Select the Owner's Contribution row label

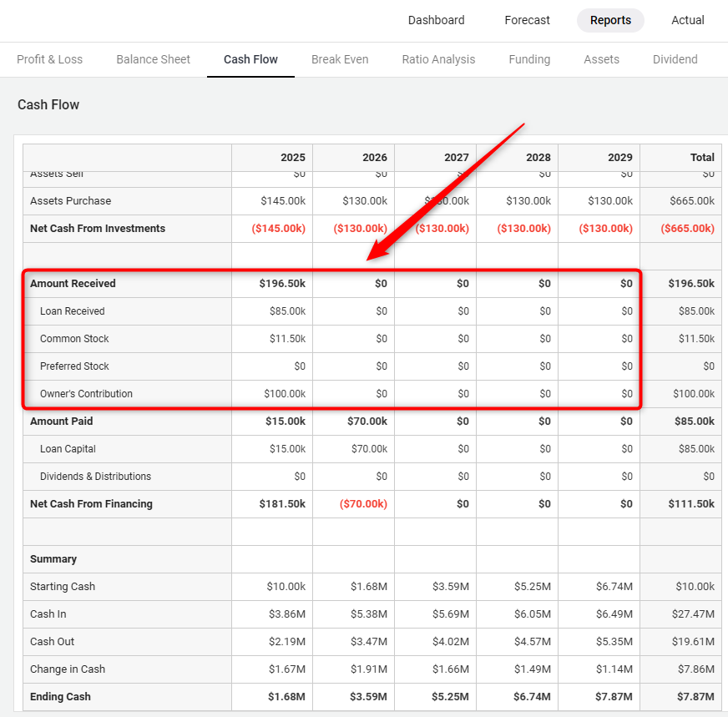coord(86,394)
